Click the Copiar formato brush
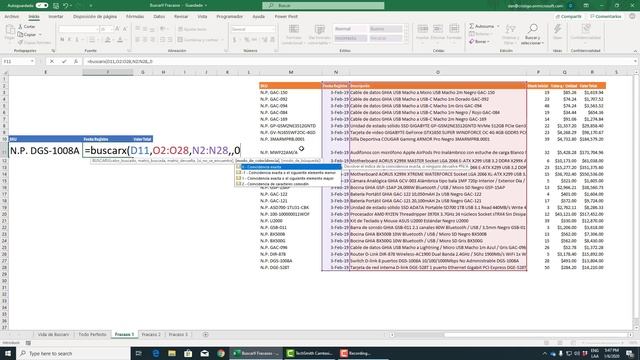Screen dimensions: 640x360 [34, 42]
